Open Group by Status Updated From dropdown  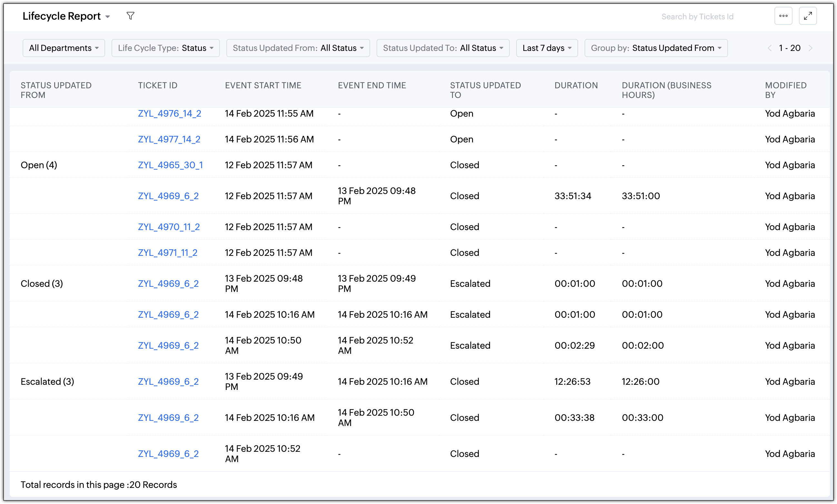click(655, 48)
